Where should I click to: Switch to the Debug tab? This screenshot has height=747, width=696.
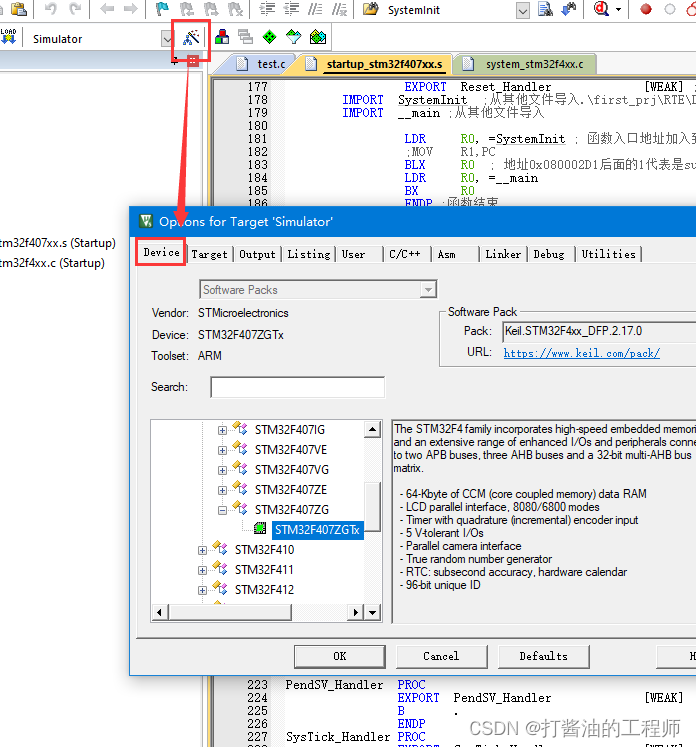click(x=549, y=254)
